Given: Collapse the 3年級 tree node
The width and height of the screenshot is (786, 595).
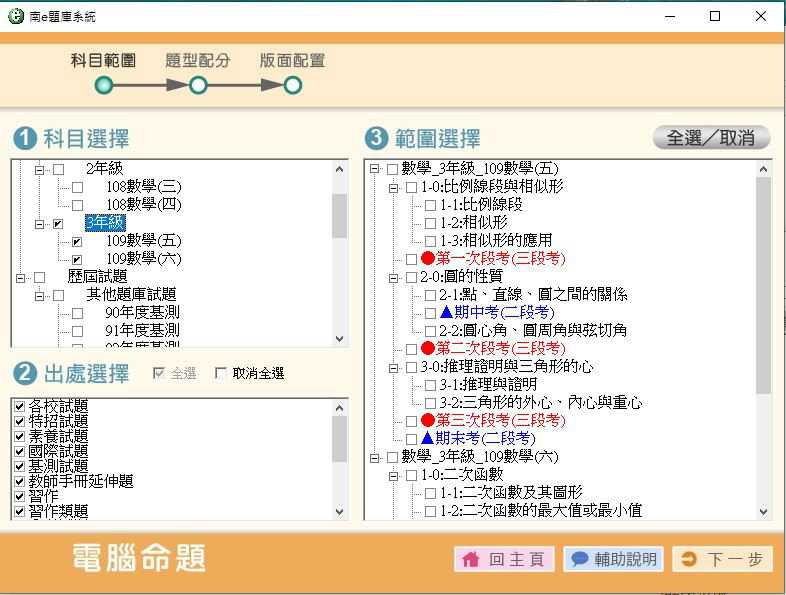Looking at the screenshot, I should (39, 224).
